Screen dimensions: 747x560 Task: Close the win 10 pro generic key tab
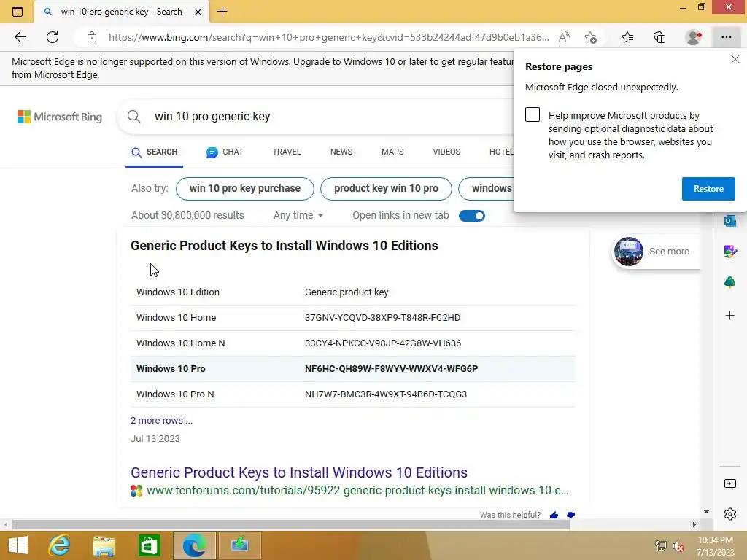pyautogui.click(x=198, y=12)
